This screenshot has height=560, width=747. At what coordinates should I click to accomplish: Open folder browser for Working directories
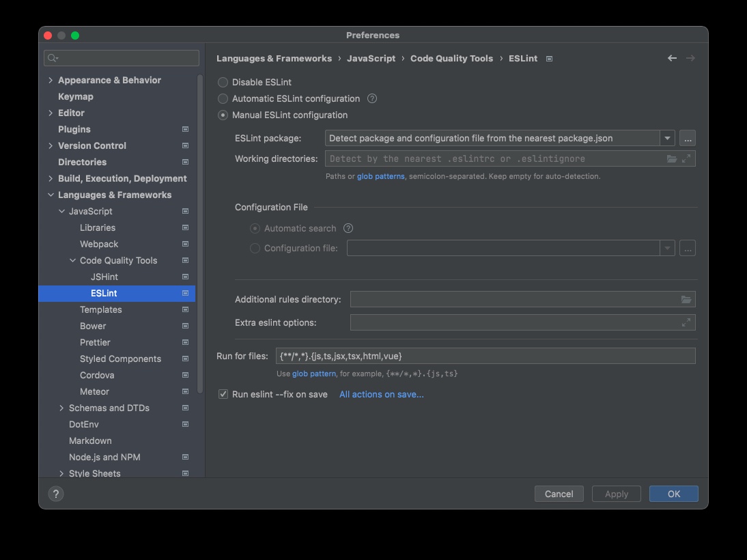(672, 159)
